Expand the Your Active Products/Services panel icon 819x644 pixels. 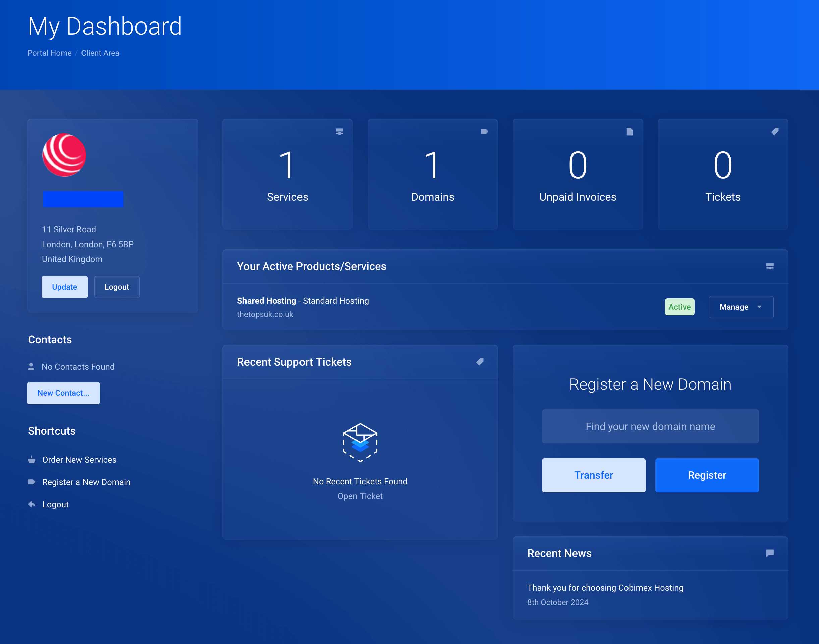[770, 266]
